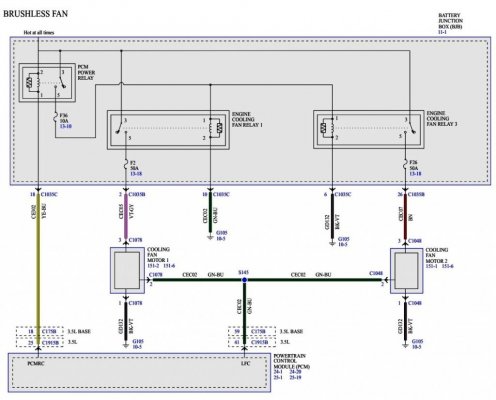Click connector C1035B at pin 26
The height and width of the screenshot is (400, 496).
pyautogui.click(x=416, y=194)
